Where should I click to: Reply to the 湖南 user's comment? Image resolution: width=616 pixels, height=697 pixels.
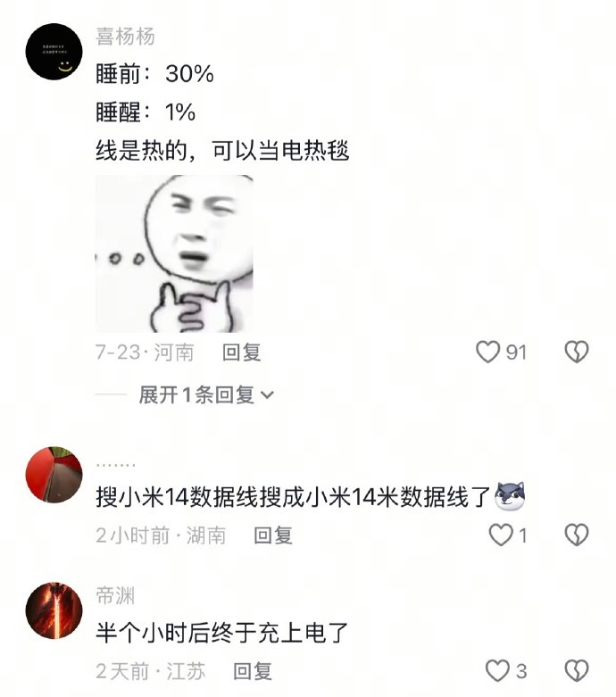(x=273, y=535)
